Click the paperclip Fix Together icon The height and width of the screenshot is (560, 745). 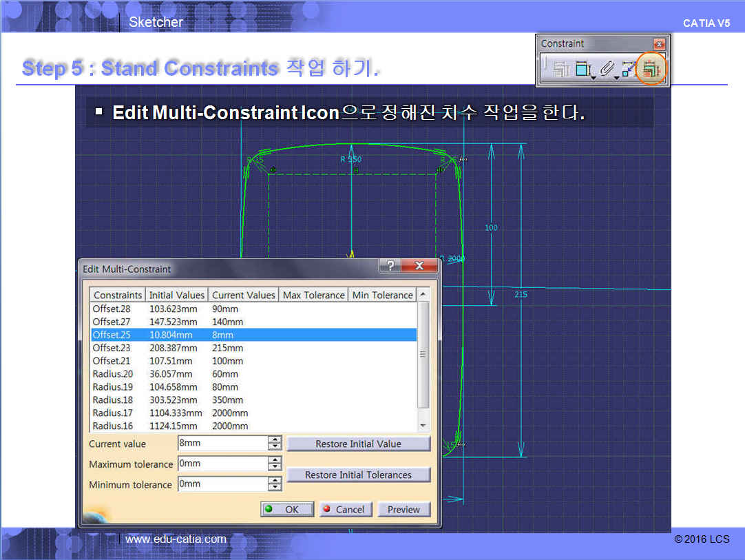(x=605, y=69)
